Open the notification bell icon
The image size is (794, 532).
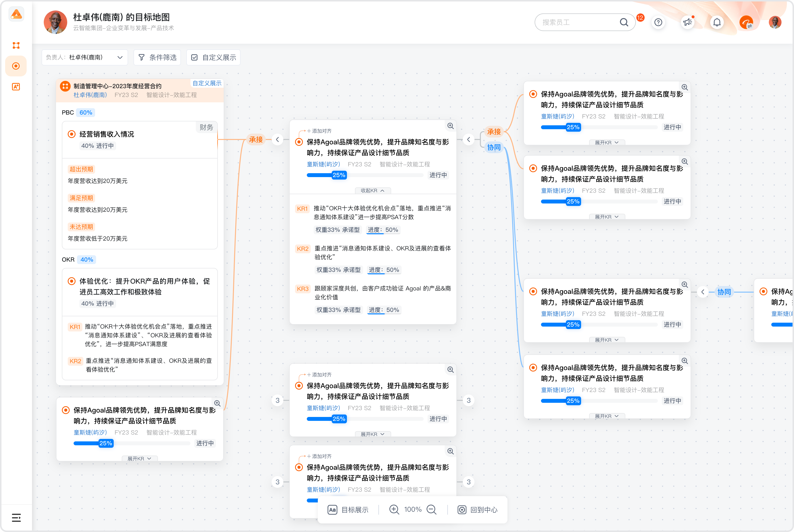tap(717, 22)
